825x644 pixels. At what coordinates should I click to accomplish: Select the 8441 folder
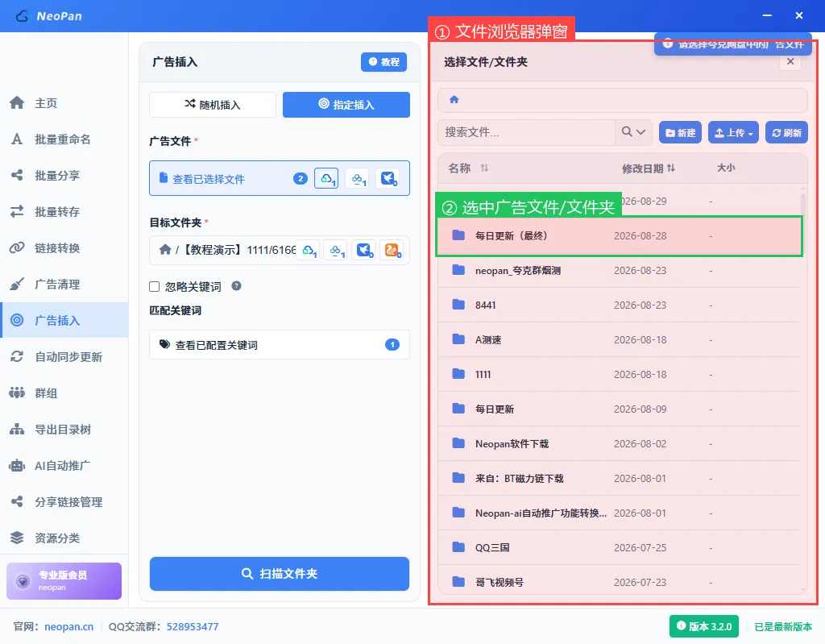tap(619, 305)
